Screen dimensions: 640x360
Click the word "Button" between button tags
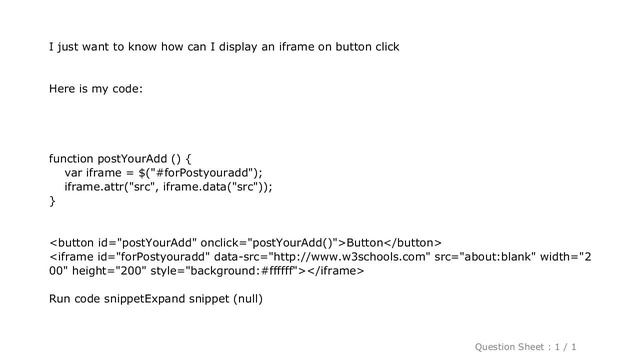pyautogui.click(x=364, y=243)
